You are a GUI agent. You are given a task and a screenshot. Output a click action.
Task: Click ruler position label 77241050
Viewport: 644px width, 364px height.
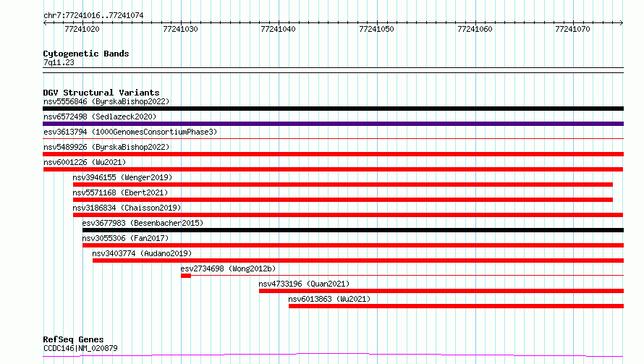coord(376,29)
